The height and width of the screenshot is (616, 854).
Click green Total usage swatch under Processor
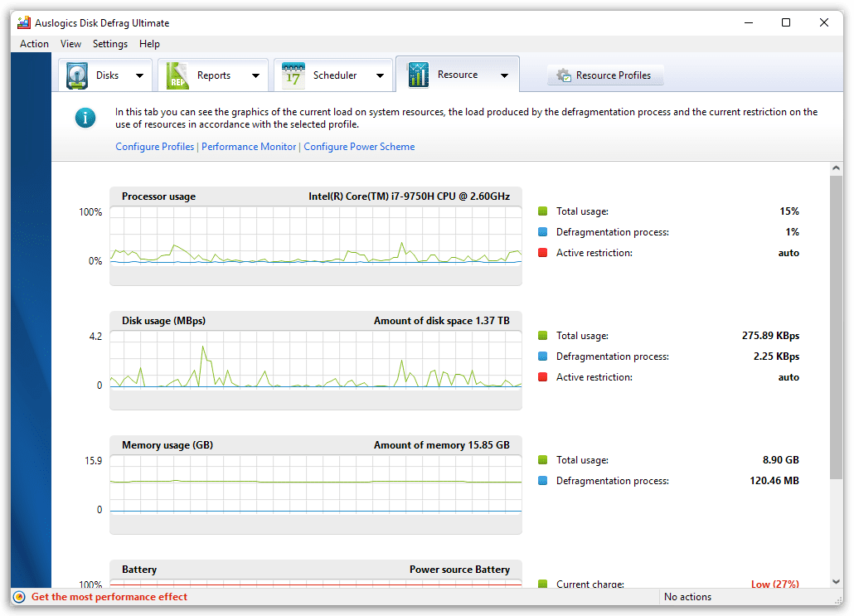pos(542,211)
